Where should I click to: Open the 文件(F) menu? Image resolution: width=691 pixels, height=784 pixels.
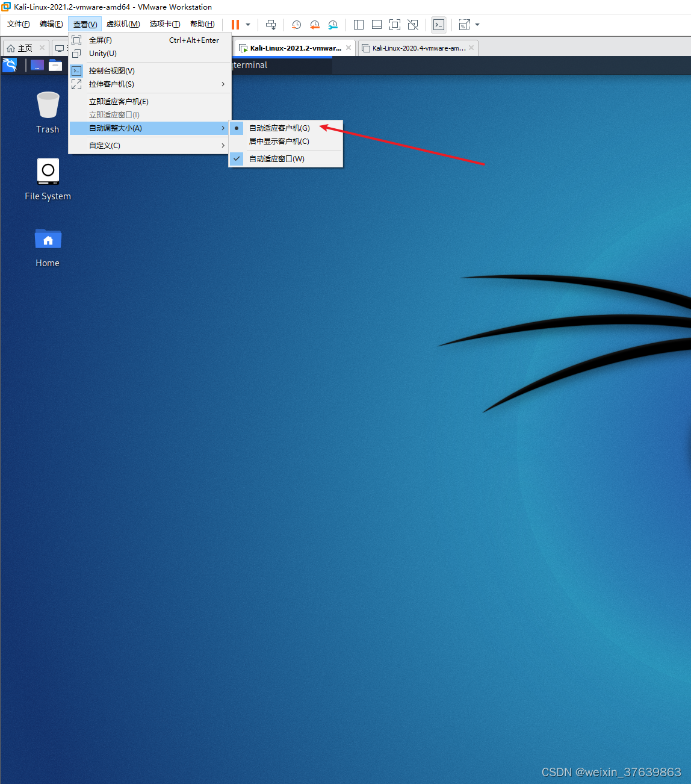[x=19, y=24]
